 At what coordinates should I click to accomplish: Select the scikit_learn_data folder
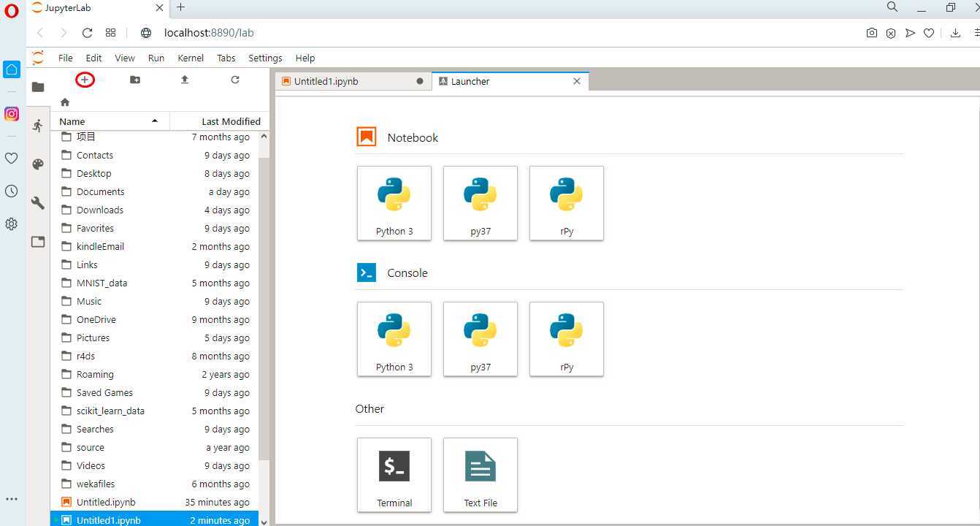pos(155,411)
